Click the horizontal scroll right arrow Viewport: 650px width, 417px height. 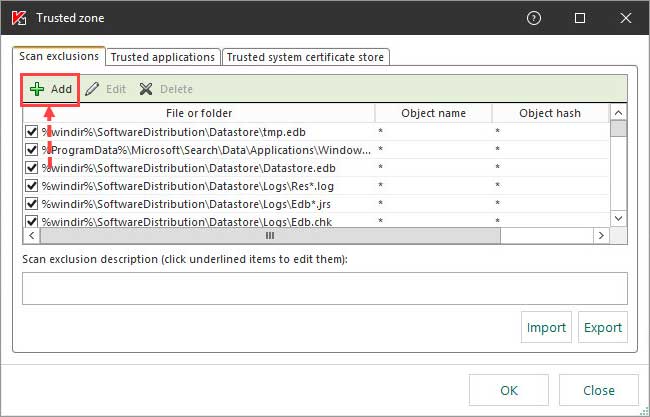pos(601,235)
